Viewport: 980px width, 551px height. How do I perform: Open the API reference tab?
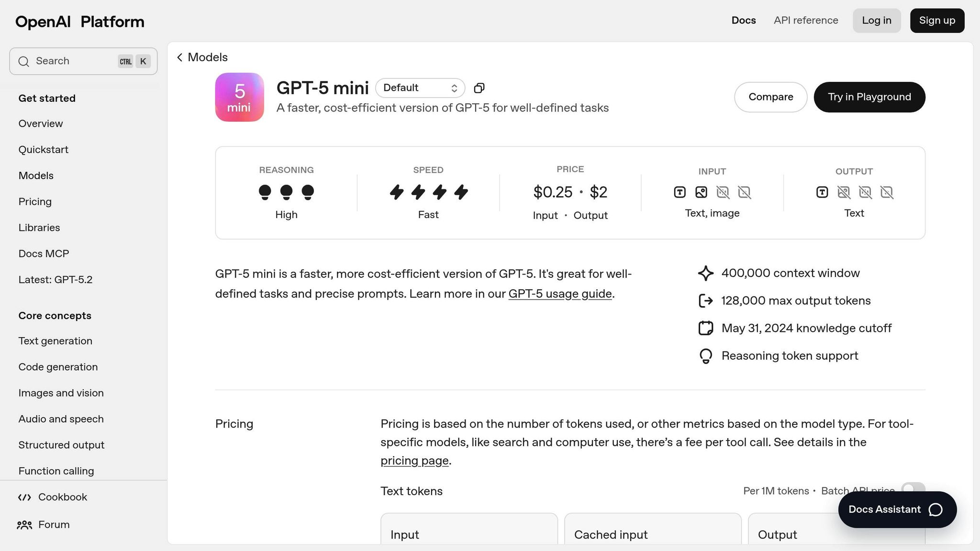click(806, 21)
